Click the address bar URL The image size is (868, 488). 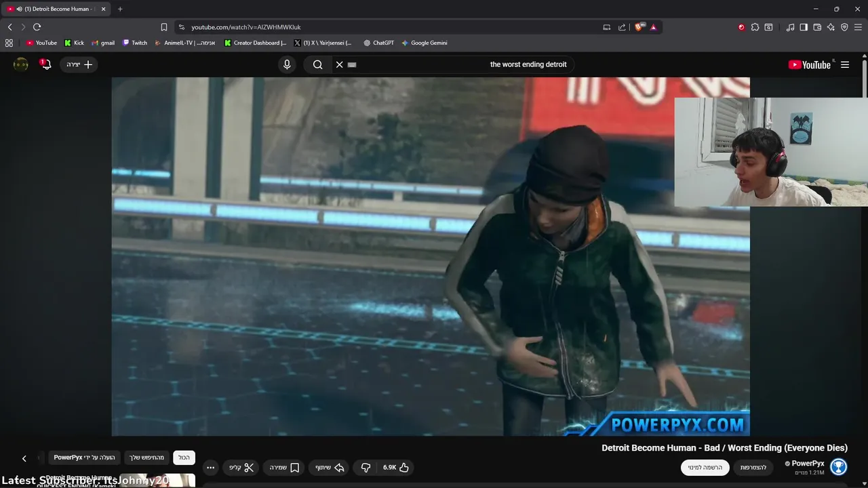point(246,27)
